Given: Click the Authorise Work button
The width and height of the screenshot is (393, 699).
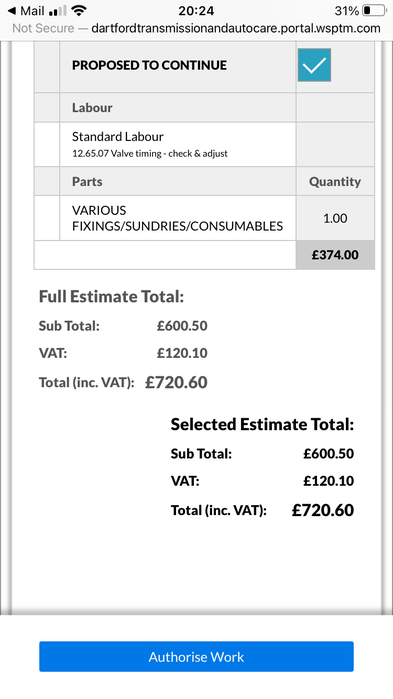Looking at the screenshot, I should [196, 657].
